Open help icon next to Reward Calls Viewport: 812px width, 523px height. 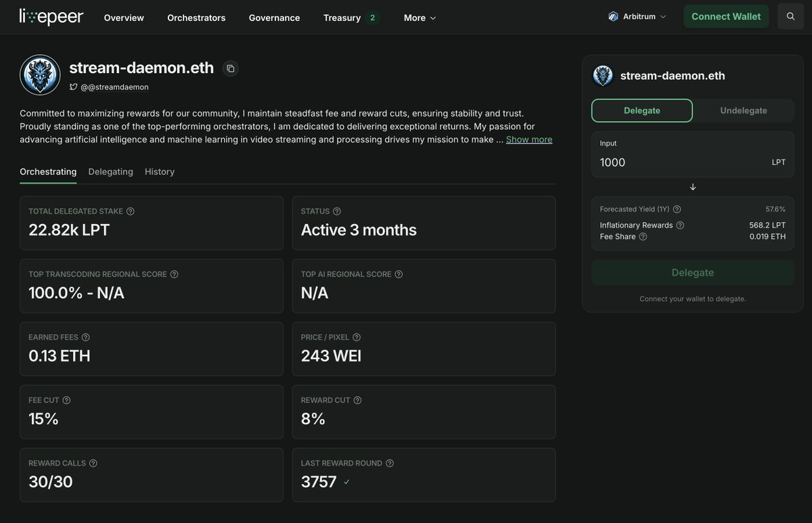pyautogui.click(x=93, y=463)
